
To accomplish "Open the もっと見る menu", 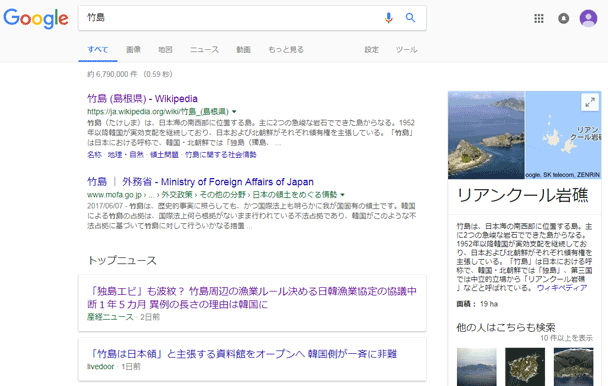I will (x=286, y=50).
